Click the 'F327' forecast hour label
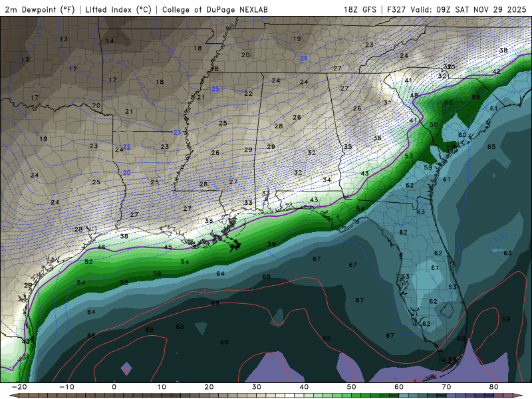The height and width of the screenshot is (399, 532). [396, 9]
